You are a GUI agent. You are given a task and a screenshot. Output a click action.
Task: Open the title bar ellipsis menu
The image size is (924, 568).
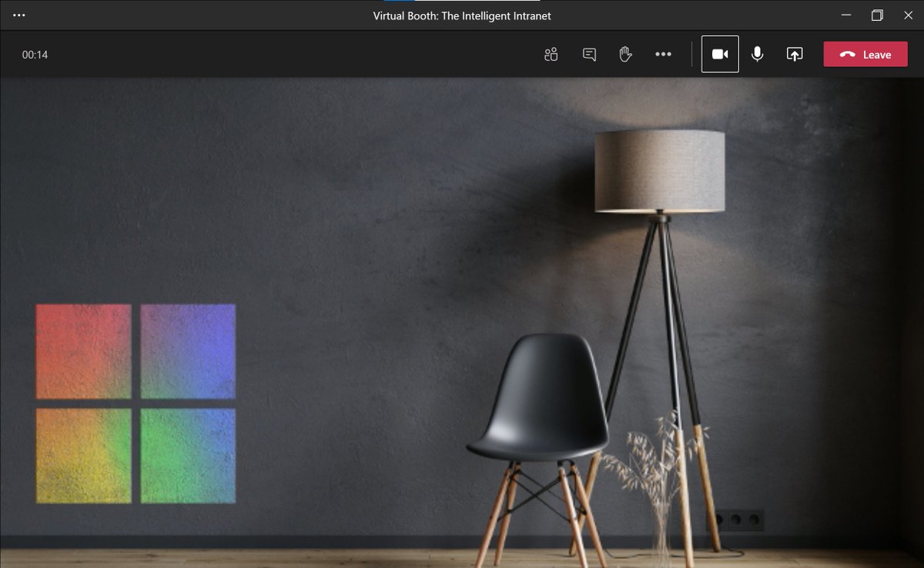(18, 15)
